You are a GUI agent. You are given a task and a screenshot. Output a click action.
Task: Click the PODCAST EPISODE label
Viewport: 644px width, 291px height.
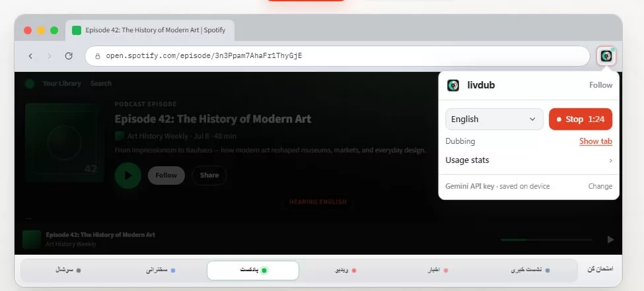tap(145, 104)
